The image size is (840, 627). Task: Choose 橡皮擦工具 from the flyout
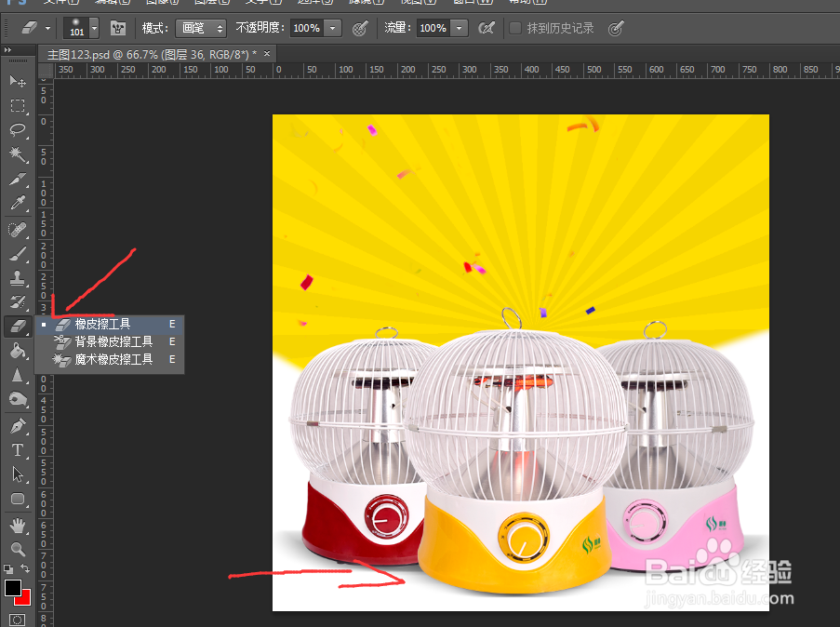tap(110, 325)
